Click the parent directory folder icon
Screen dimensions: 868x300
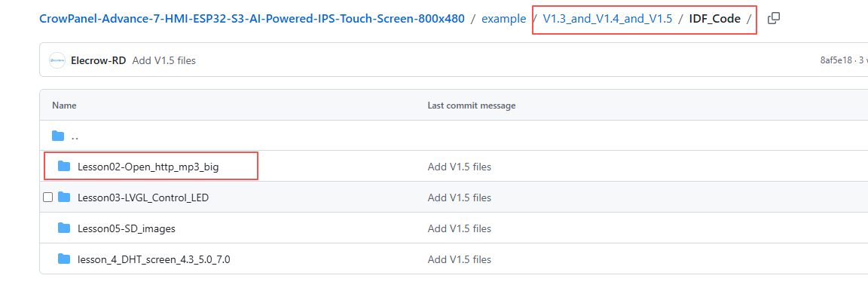[x=58, y=136]
